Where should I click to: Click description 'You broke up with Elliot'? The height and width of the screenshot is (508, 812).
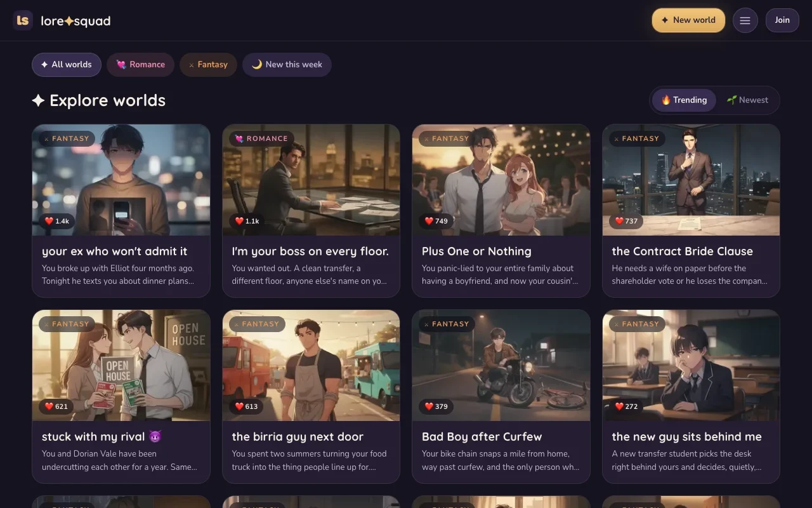click(x=118, y=275)
